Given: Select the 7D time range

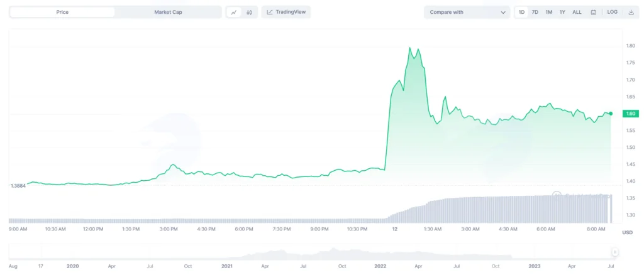Looking at the screenshot, I should tap(535, 13).
